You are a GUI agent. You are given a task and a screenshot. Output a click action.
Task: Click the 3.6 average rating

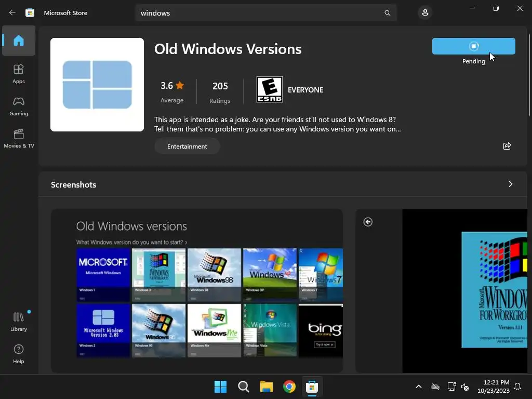pyautogui.click(x=172, y=91)
